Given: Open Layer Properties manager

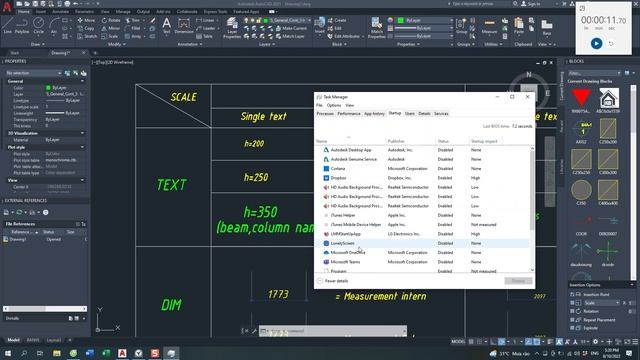Looking at the screenshot, I should 232,28.
